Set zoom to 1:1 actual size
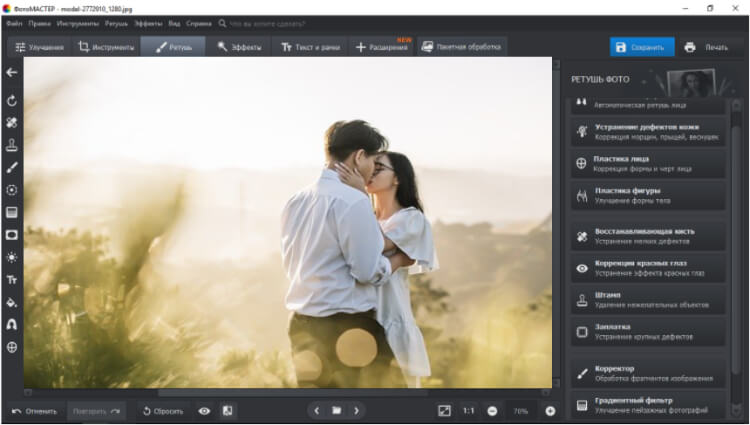This screenshot has height=425, width=750. click(468, 411)
